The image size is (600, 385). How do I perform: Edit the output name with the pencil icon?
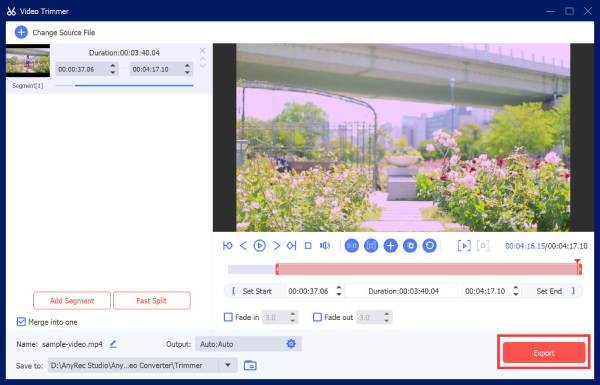click(113, 344)
